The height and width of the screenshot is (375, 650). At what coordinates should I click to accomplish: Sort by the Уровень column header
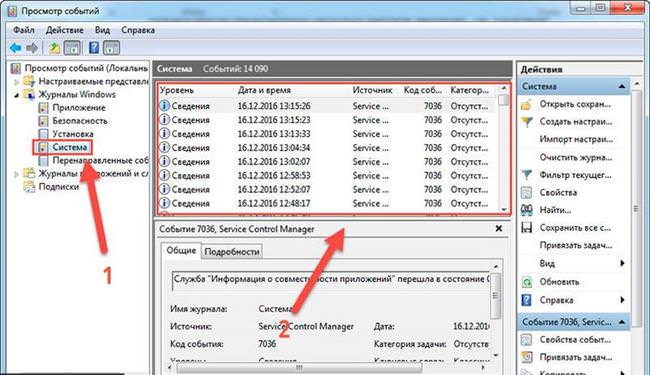pyautogui.click(x=177, y=90)
